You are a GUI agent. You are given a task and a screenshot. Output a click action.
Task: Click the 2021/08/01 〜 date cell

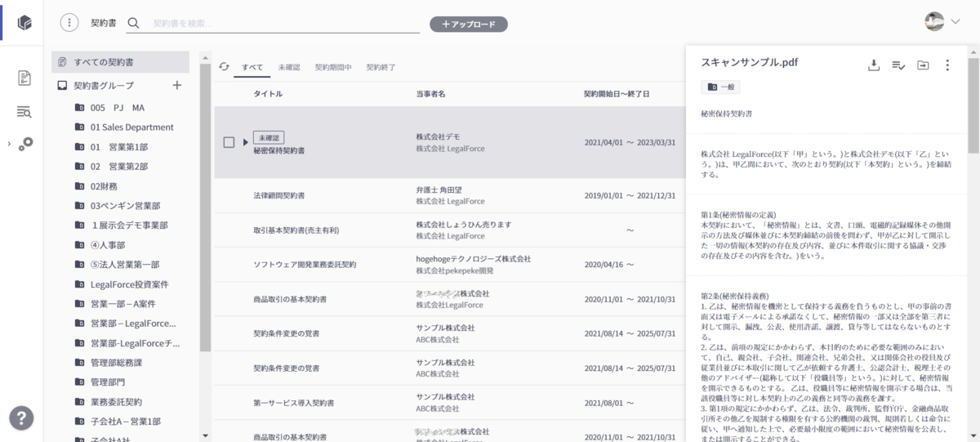pos(609,403)
